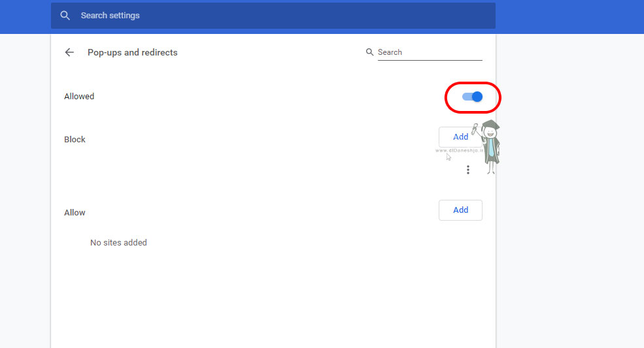644x348 pixels.
Task: Click the underline beneath the Search field
Action: [x=430, y=60]
